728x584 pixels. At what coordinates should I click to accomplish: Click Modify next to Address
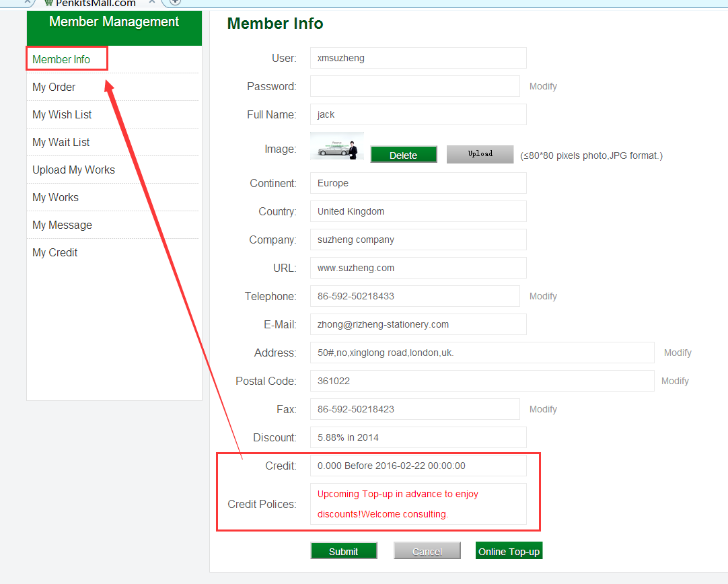(x=678, y=353)
